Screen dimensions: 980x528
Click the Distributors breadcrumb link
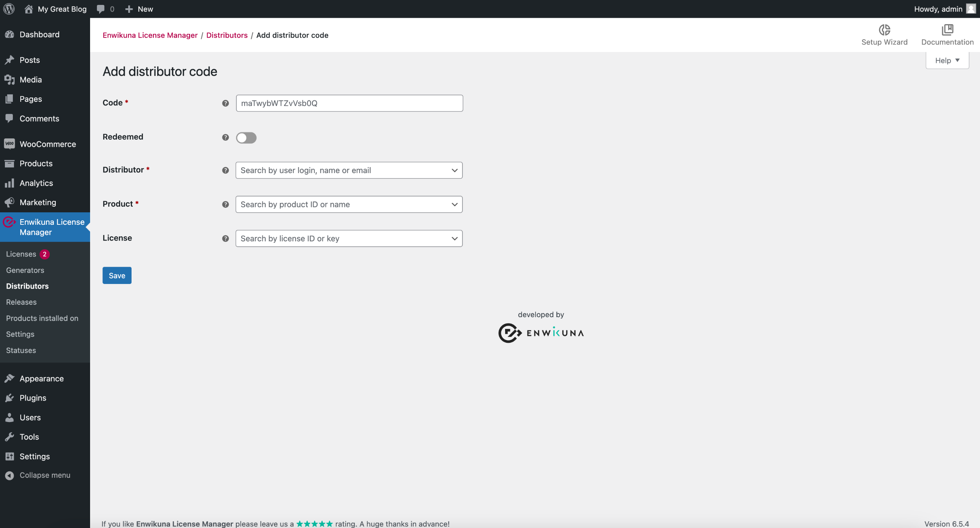pyautogui.click(x=227, y=35)
